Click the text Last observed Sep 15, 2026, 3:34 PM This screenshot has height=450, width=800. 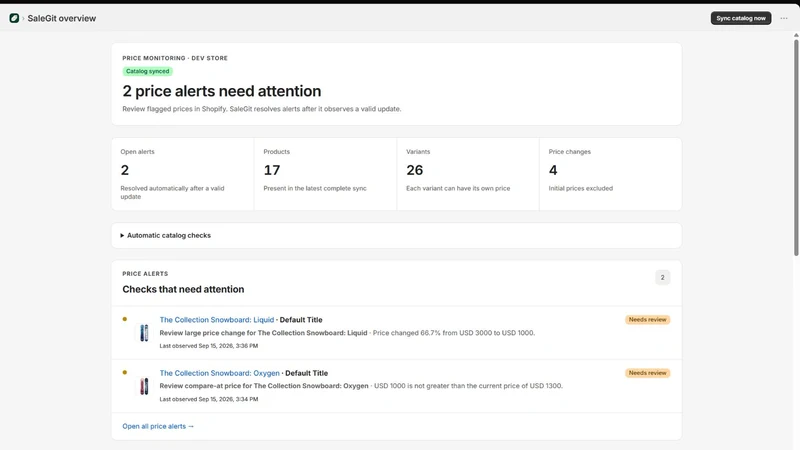[x=209, y=399]
